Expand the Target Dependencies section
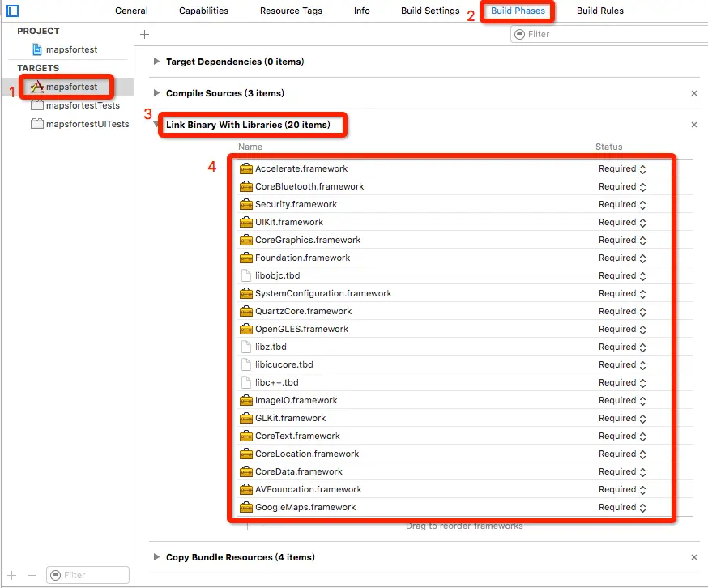Image resolution: width=708 pixels, height=588 pixels. click(x=156, y=61)
